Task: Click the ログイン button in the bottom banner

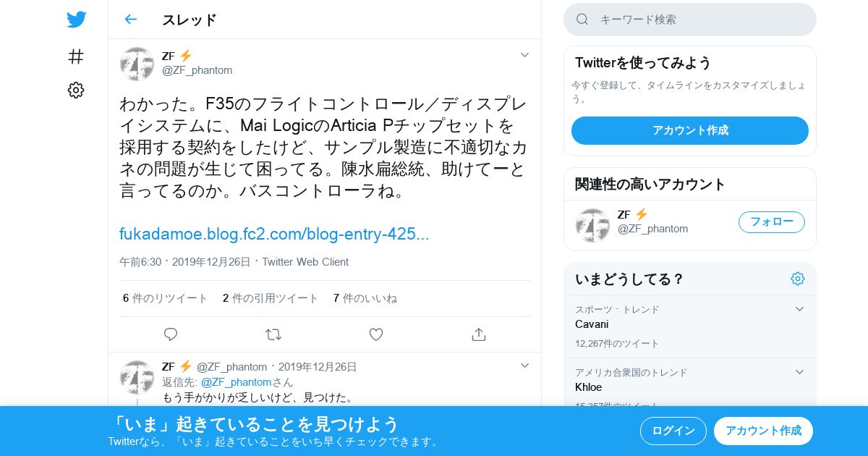Action: 673,431
